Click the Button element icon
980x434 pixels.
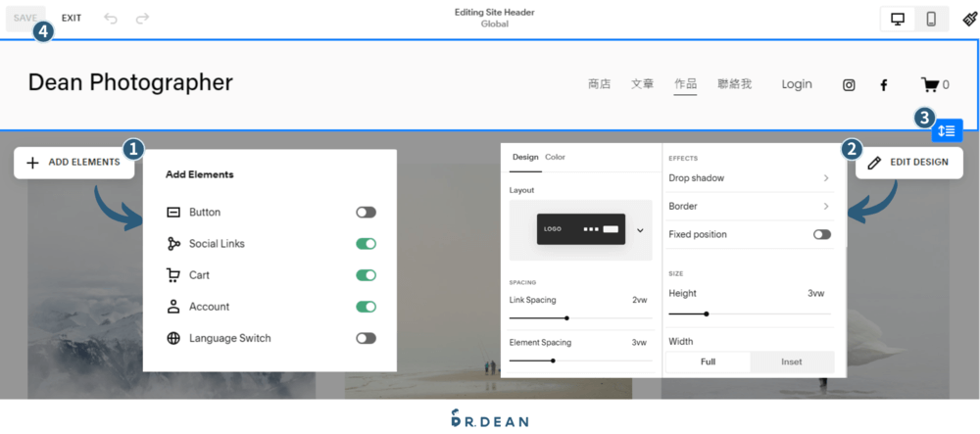173,213
